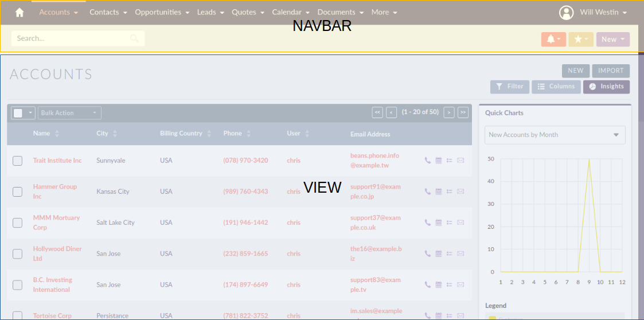
Task: Log a call for Hollywood Diner Ltd
Action: 428,253
